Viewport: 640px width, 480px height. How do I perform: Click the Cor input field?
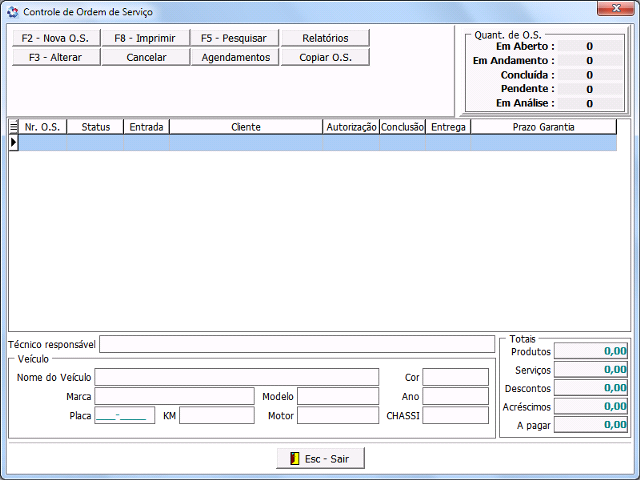456,377
